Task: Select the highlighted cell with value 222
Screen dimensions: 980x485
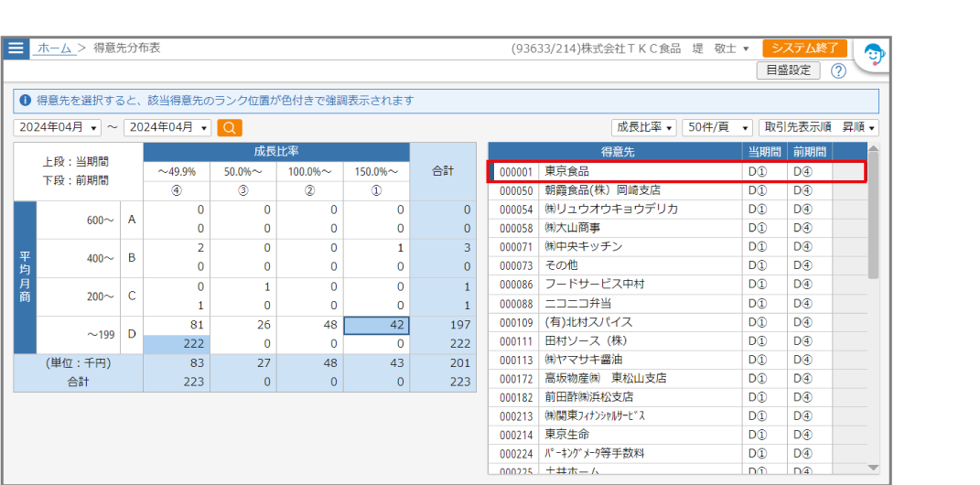Action: (177, 344)
